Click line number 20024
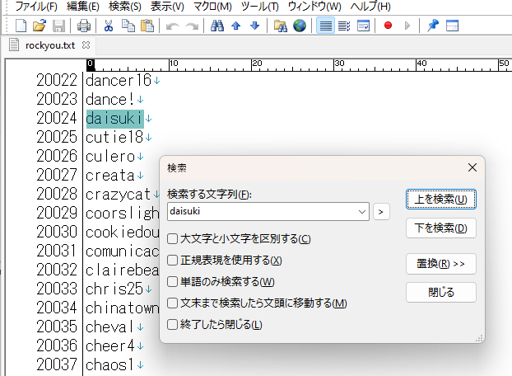This screenshot has width=512, height=376. [x=57, y=118]
